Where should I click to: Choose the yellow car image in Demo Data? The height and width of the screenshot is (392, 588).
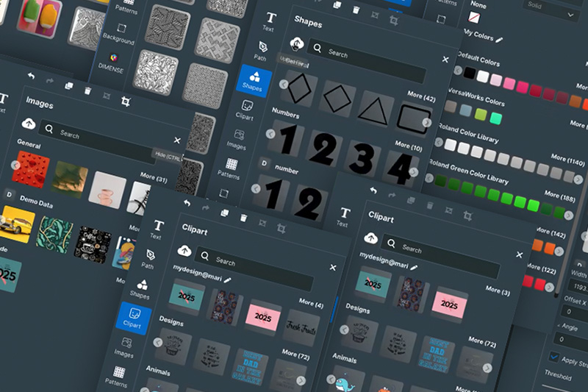click(x=17, y=223)
